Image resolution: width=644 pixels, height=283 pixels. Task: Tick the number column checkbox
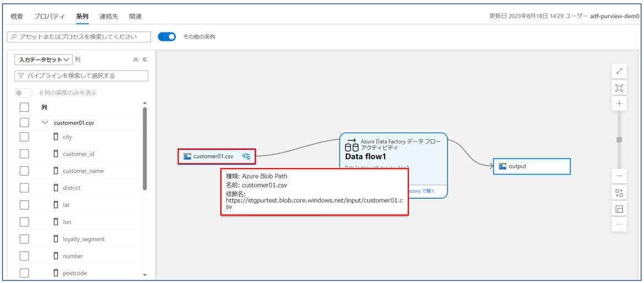point(24,256)
